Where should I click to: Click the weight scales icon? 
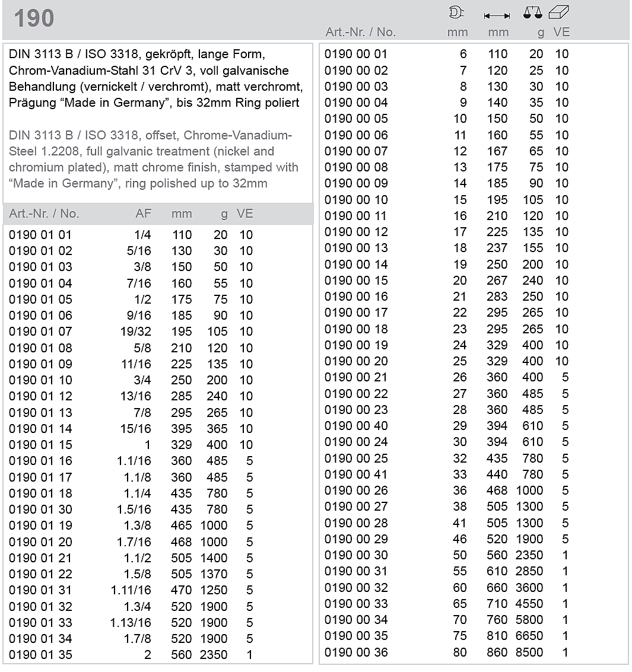pos(532,12)
